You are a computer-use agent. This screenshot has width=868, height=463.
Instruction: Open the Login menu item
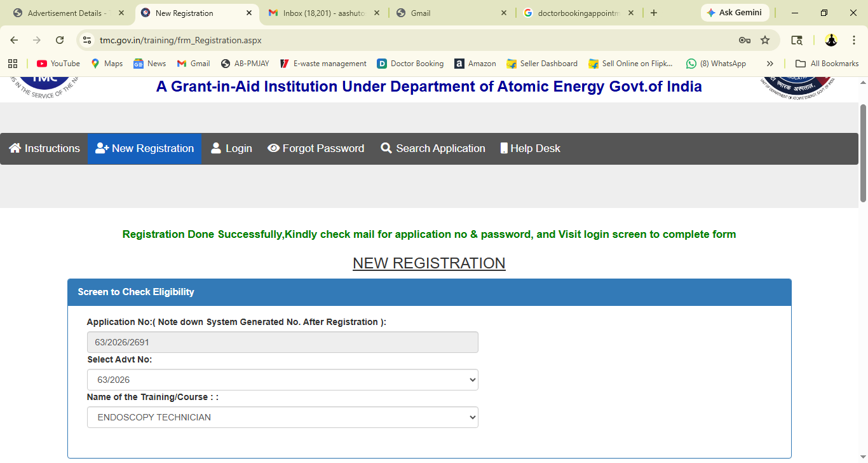point(231,148)
